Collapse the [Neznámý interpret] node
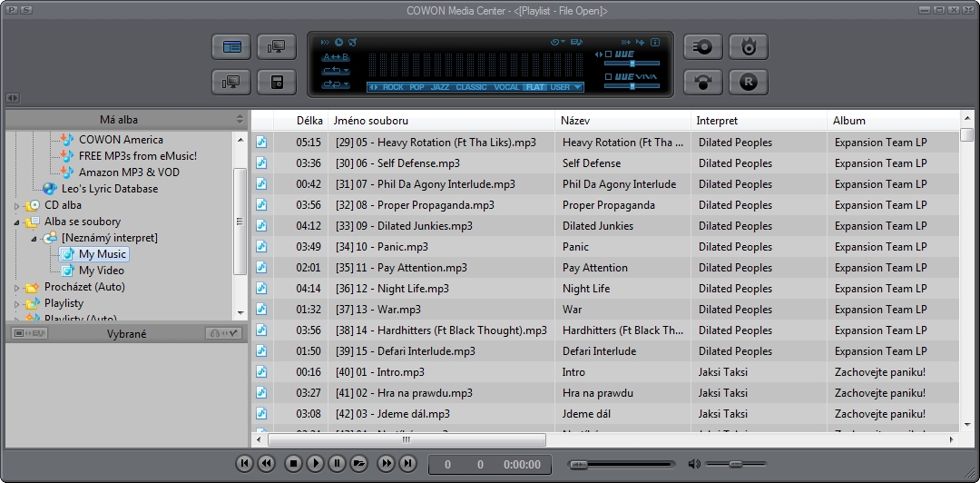Viewport: 980px width, 483px height. coord(34,239)
